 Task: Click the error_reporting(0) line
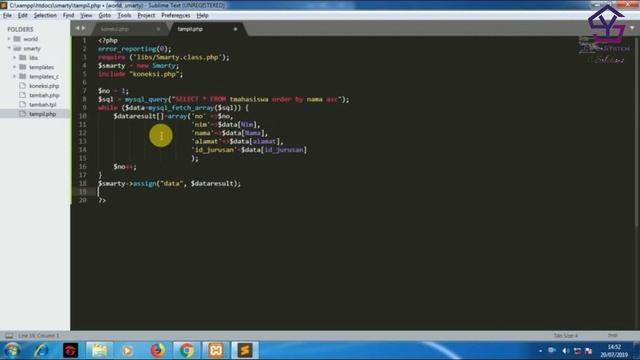(x=135, y=49)
